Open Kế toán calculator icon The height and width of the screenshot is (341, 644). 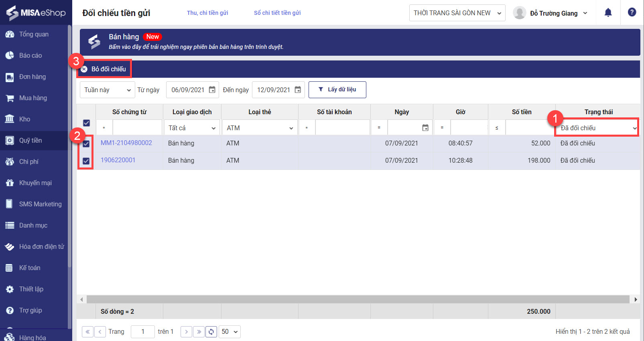10,268
